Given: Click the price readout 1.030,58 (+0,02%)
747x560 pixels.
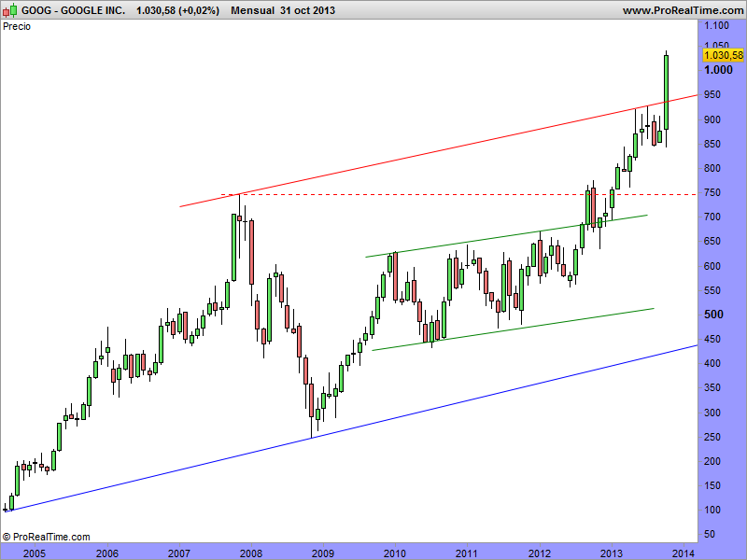Looking at the screenshot, I should (177, 10).
